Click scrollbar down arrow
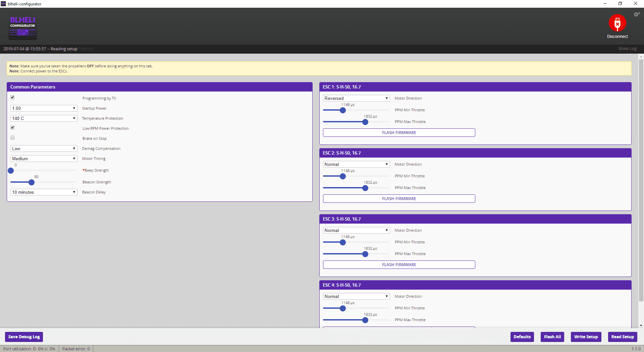The height and width of the screenshot is (352, 644). tap(641, 325)
